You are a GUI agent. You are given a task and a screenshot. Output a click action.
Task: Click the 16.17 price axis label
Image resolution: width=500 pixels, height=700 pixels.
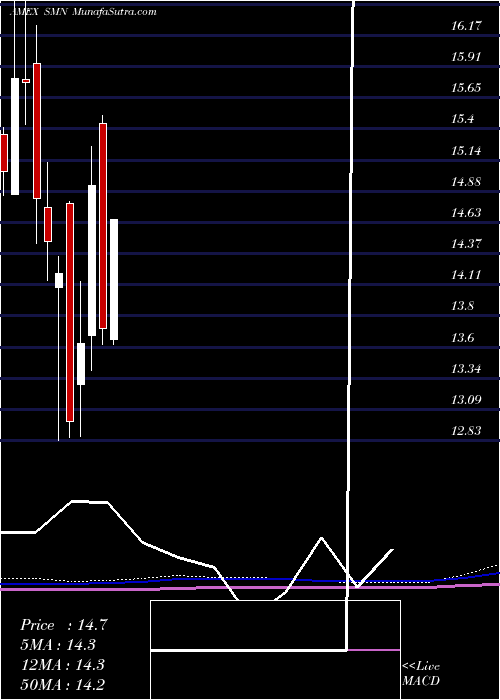point(467,25)
